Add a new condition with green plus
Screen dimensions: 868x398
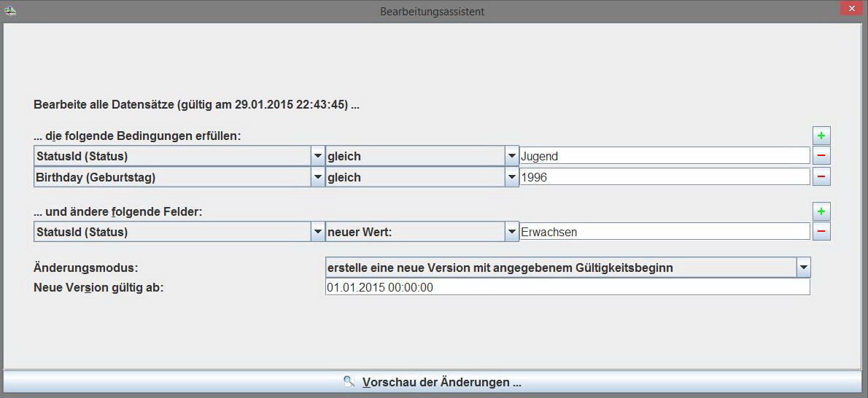(821, 136)
